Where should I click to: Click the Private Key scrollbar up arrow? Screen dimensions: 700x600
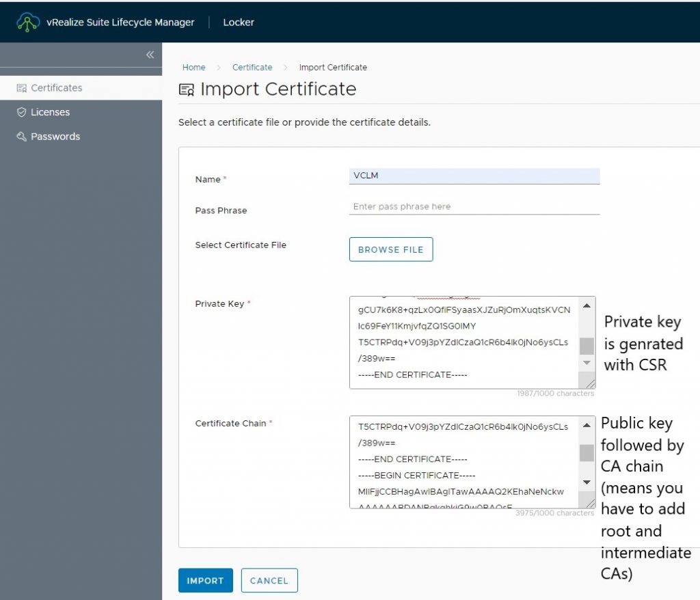587,305
